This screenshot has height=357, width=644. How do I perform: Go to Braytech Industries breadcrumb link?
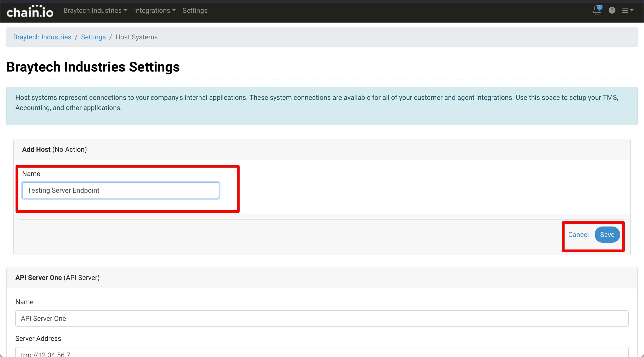42,37
